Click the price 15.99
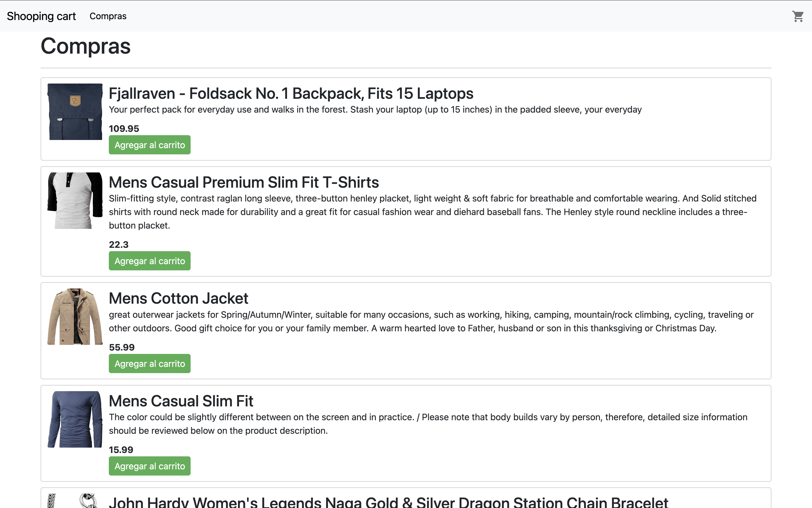Viewport: 812px width, 508px height. 121,450
